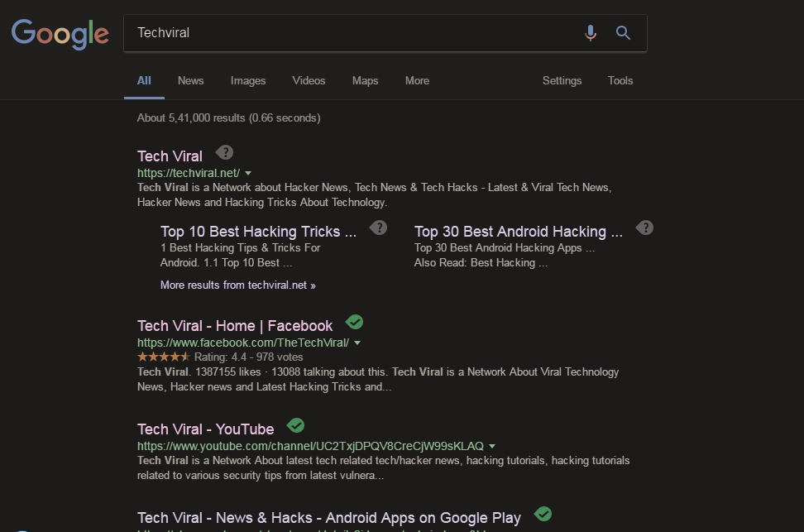This screenshot has width=804, height=532.
Task: Click green checkmark badge next to YouTube result
Action: click(295, 425)
